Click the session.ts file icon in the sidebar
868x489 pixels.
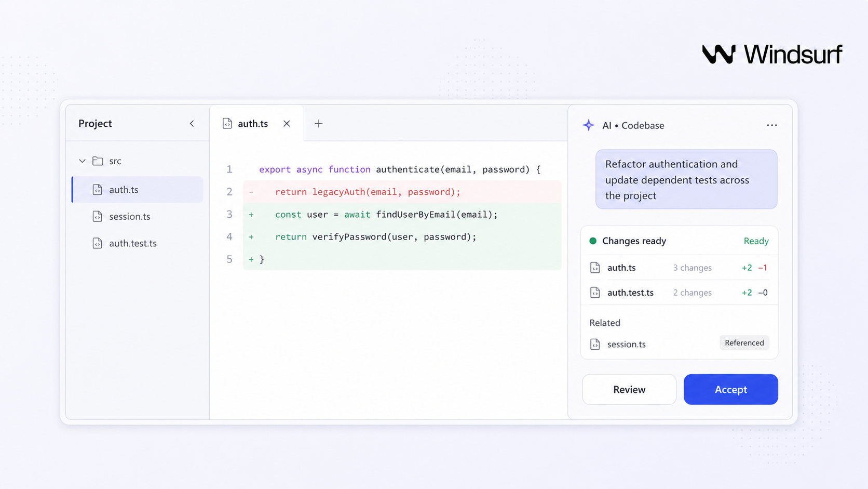(x=97, y=217)
